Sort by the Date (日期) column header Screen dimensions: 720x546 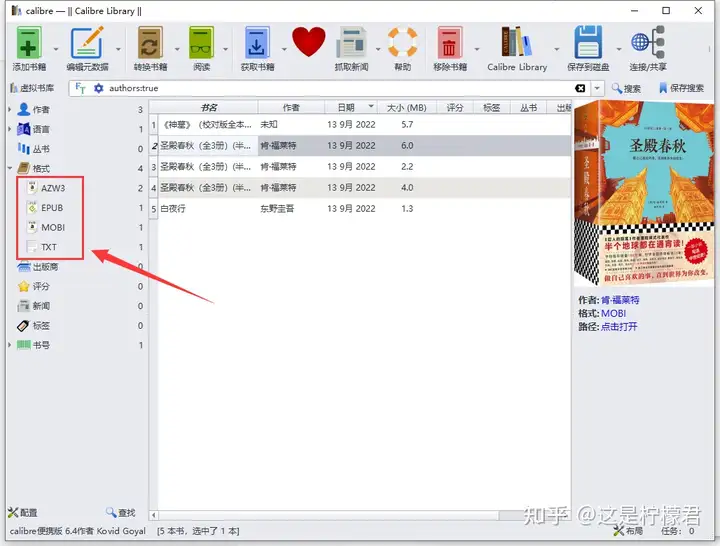(x=351, y=107)
